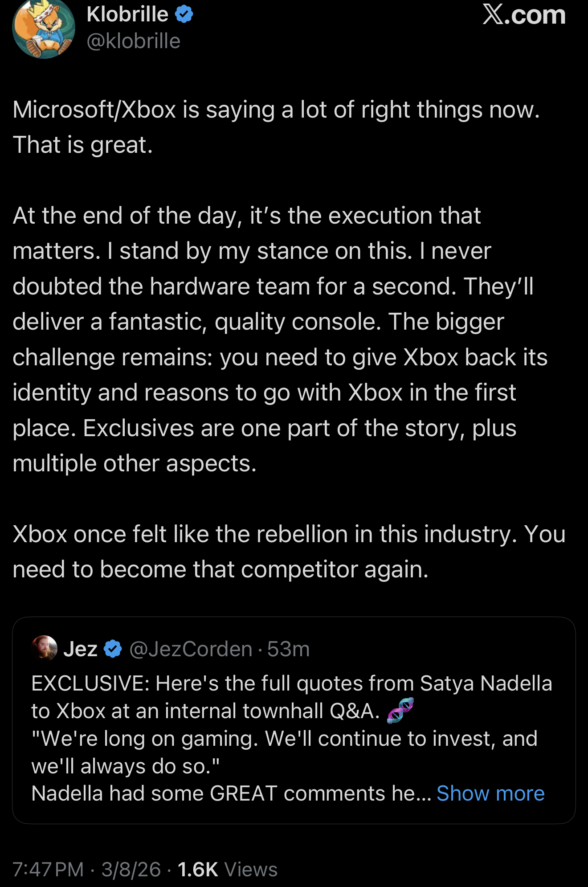
Task: Open Klobrille's profile avatar picture
Action: (x=43, y=29)
